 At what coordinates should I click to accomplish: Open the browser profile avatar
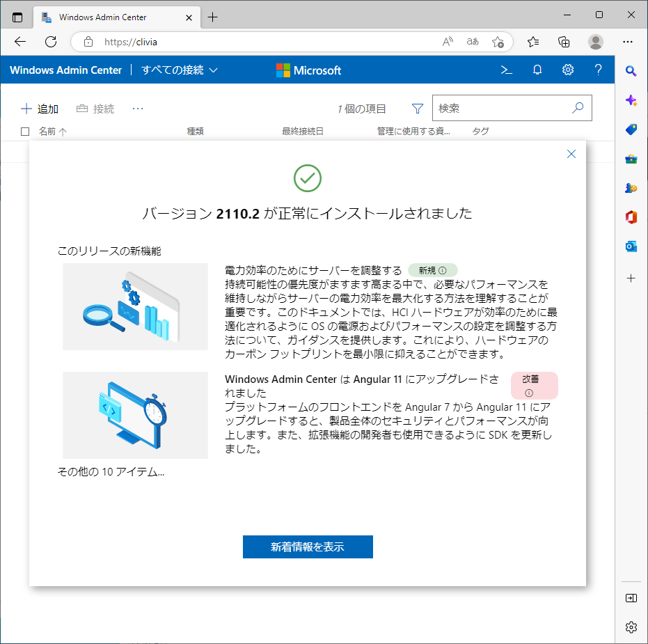point(595,42)
